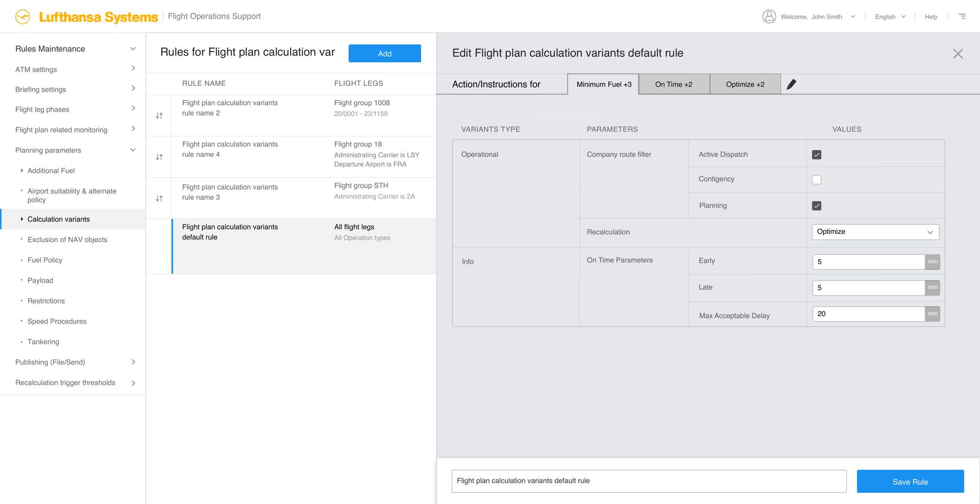Screen dimensions: 980x504
Task: Expand Recalculation trigger thresholds
Action: pos(133,383)
